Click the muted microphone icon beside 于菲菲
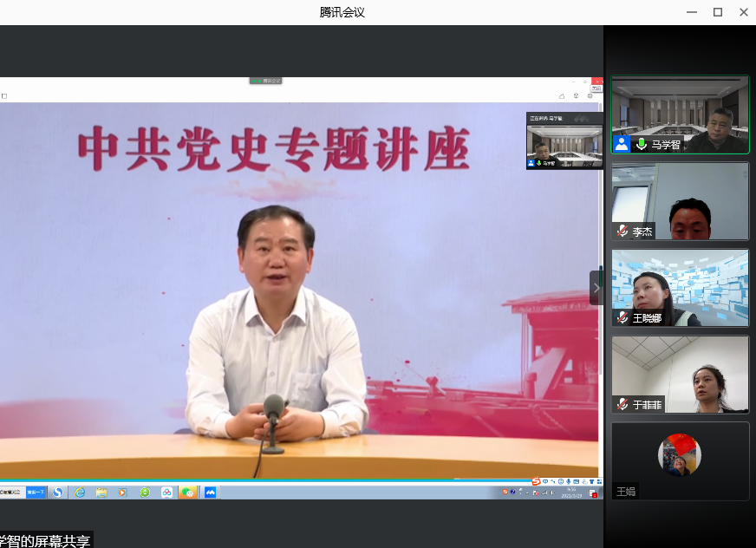 622,404
